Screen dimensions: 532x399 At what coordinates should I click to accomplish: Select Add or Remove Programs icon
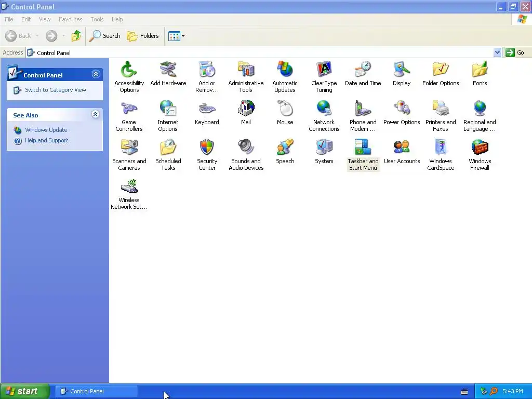[207, 77]
